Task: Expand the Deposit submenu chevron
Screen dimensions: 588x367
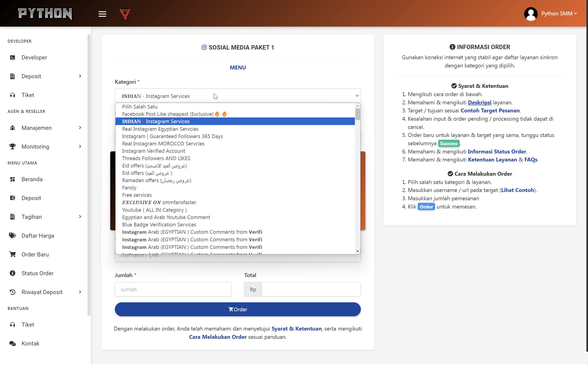Action: coord(80,76)
